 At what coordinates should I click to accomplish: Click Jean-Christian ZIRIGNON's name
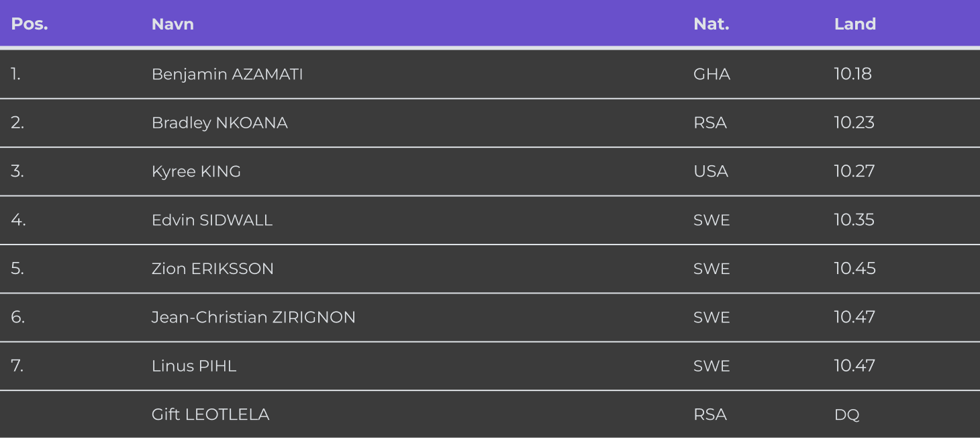click(253, 317)
